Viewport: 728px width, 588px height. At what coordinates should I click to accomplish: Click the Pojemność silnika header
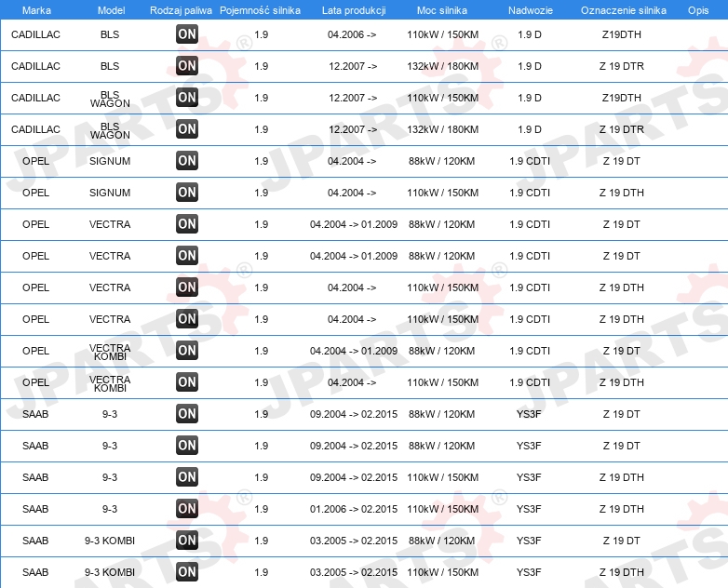pyautogui.click(x=260, y=10)
